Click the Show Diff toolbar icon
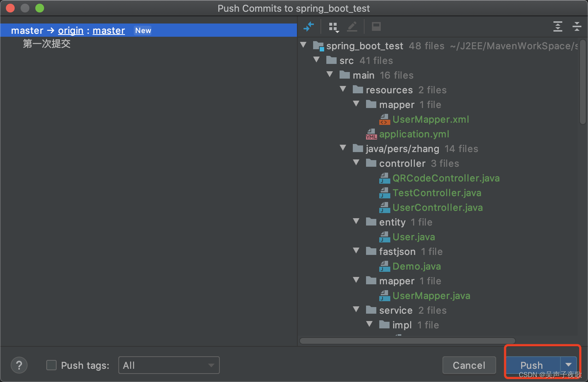The image size is (588, 382). click(309, 26)
